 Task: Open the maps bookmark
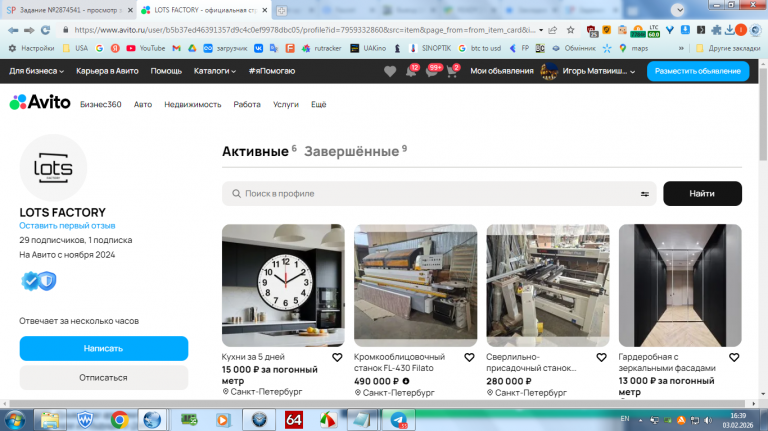[x=634, y=48]
